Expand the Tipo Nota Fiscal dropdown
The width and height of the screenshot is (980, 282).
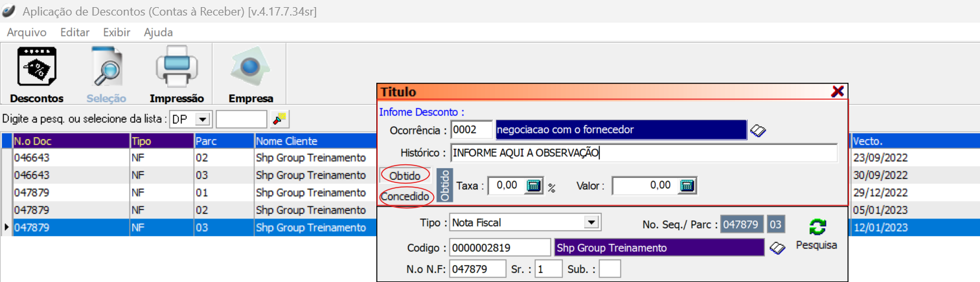(x=590, y=222)
